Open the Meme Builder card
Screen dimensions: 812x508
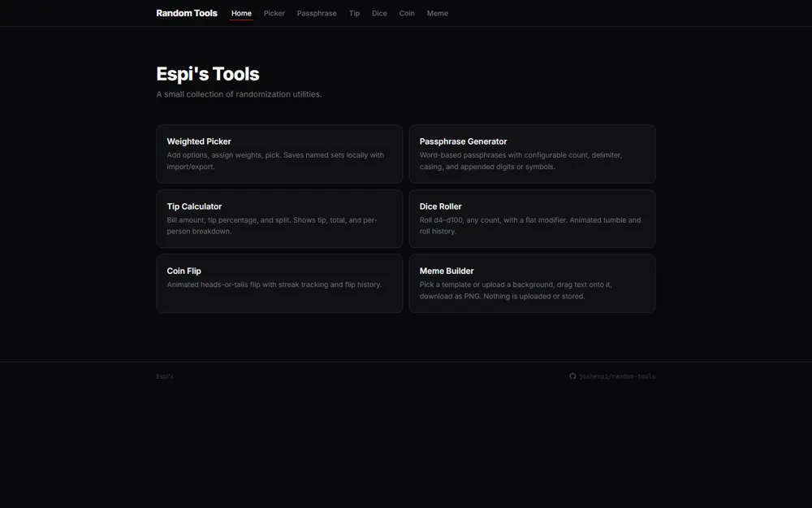(x=533, y=284)
